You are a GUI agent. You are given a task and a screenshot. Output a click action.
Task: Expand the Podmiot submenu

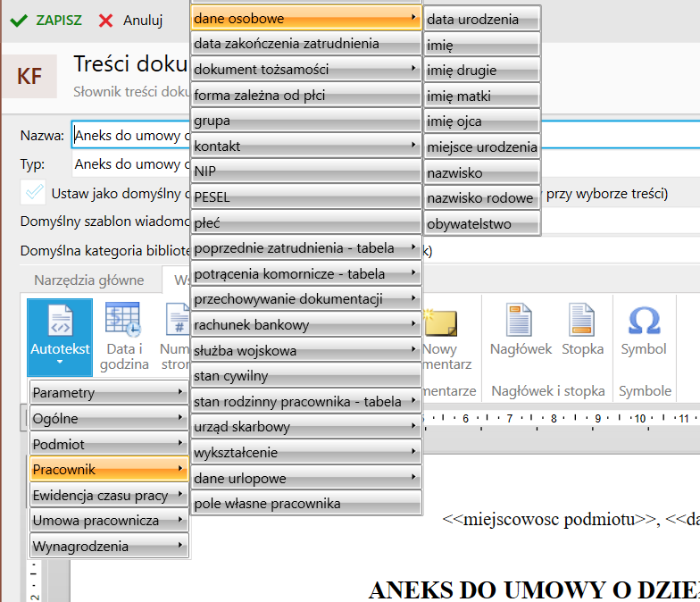coord(109,444)
